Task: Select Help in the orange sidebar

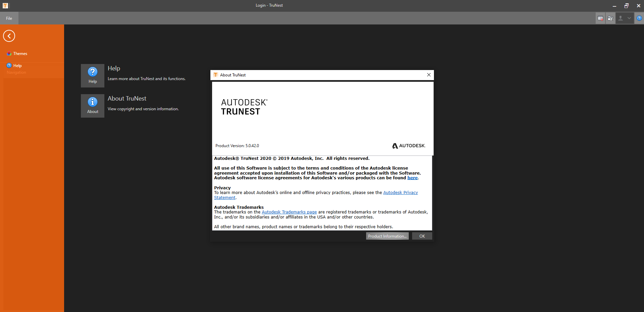Action: pyautogui.click(x=14, y=66)
